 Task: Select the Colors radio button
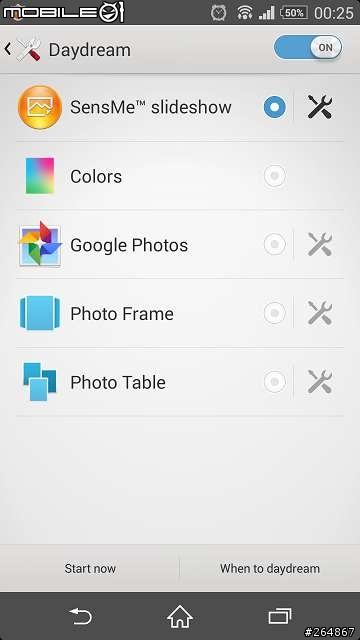tap(275, 176)
